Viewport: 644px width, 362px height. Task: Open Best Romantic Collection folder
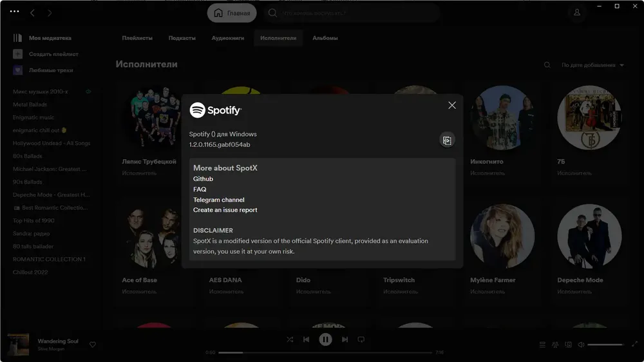click(x=51, y=207)
